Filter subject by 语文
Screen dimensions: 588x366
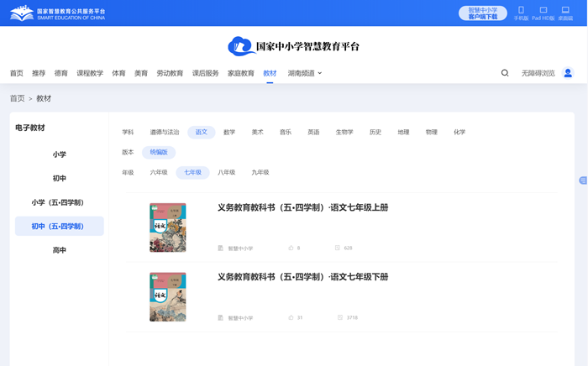(202, 132)
